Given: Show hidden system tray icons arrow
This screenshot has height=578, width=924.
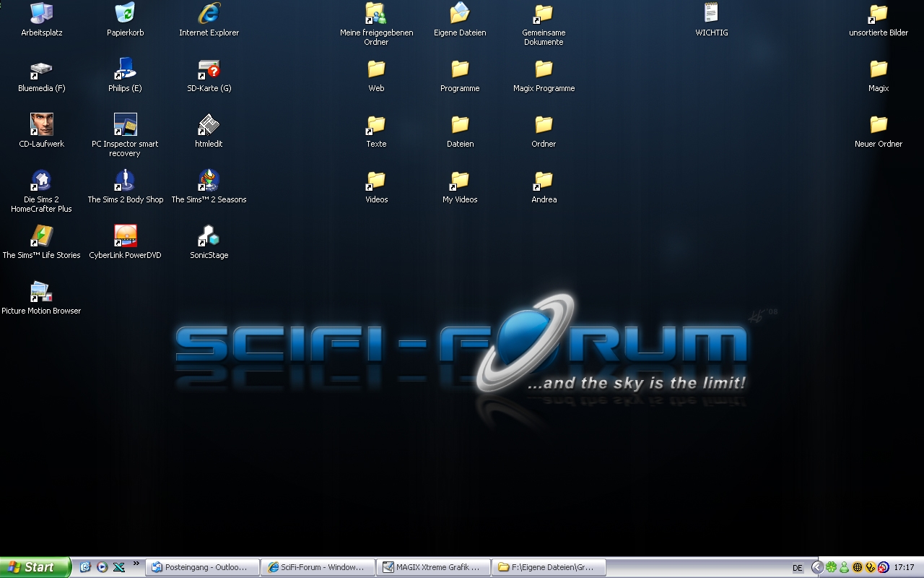Looking at the screenshot, I should tap(817, 567).
